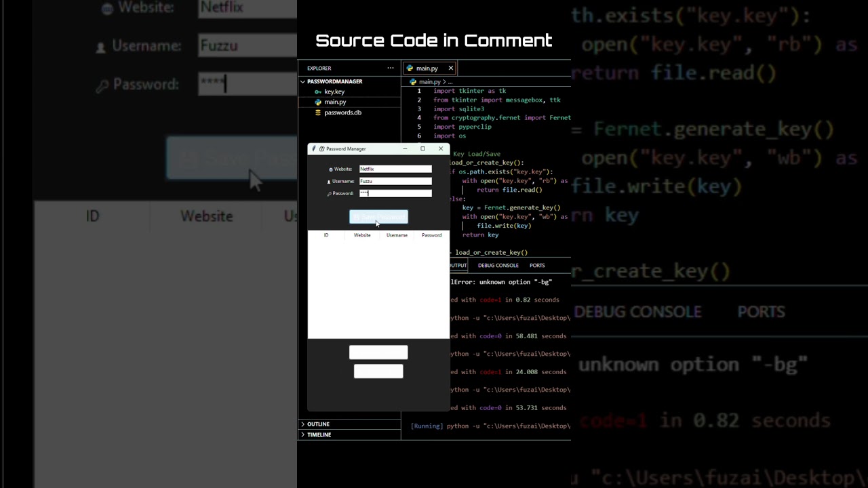
Task: Close the Password Manager window
Action: (x=441, y=148)
